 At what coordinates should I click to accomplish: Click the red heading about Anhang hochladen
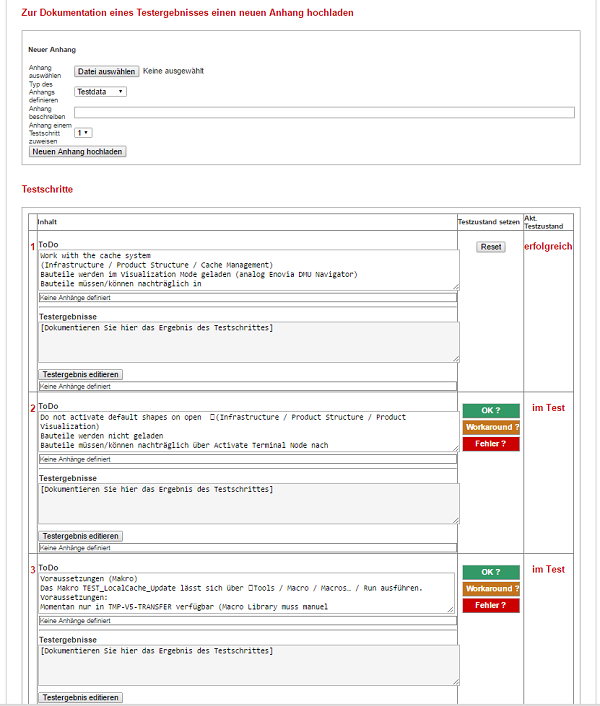[x=187, y=13]
